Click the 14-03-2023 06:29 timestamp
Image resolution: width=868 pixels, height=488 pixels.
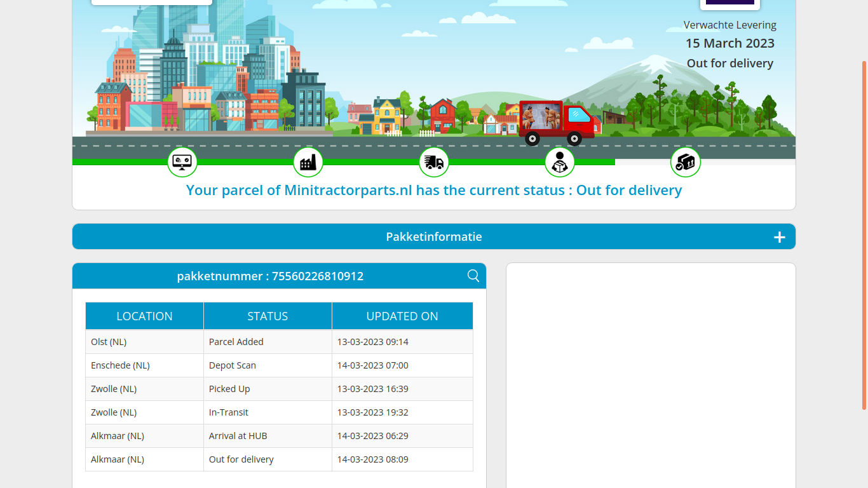click(x=372, y=436)
